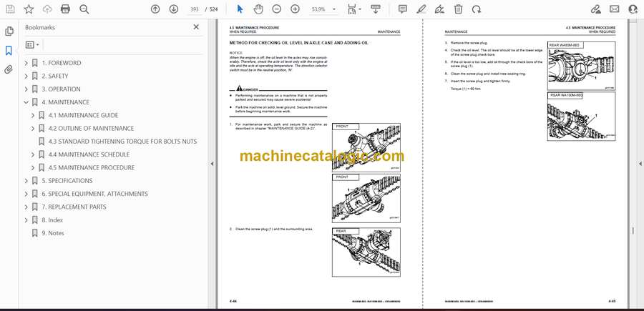Delete page trash icon
The image size is (644, 311).
[459, 9]
